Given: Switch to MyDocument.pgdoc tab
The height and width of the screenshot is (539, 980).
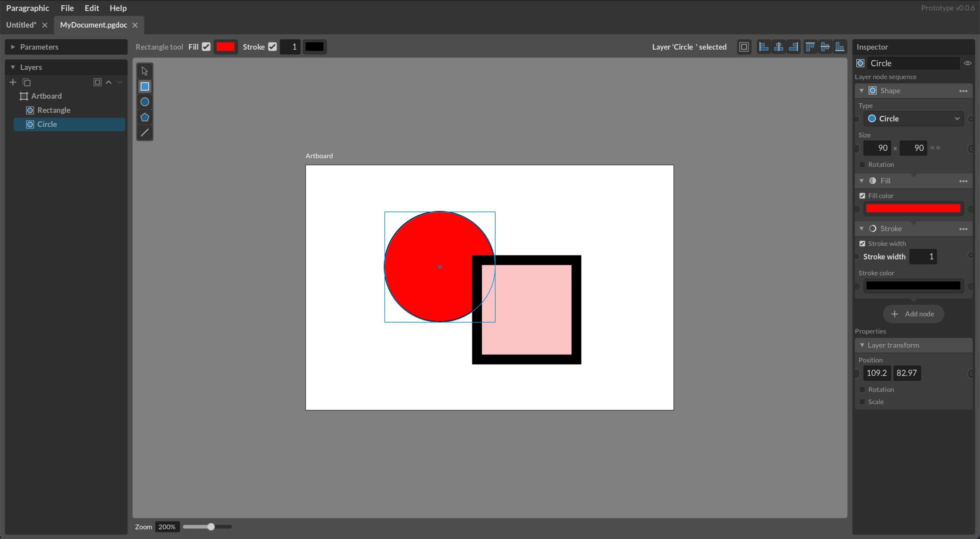Looking at the screenshot, I should click(x=93, y=24).
